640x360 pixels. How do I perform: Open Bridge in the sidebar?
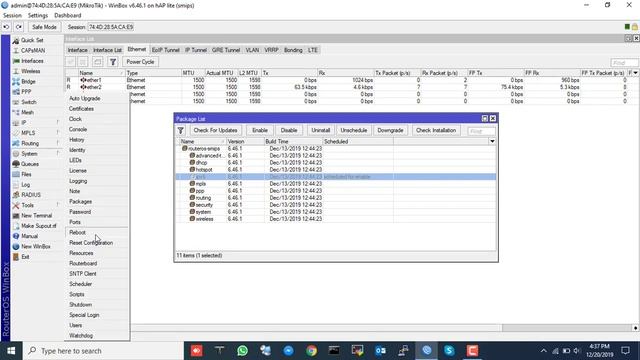[x=28, y=82]
